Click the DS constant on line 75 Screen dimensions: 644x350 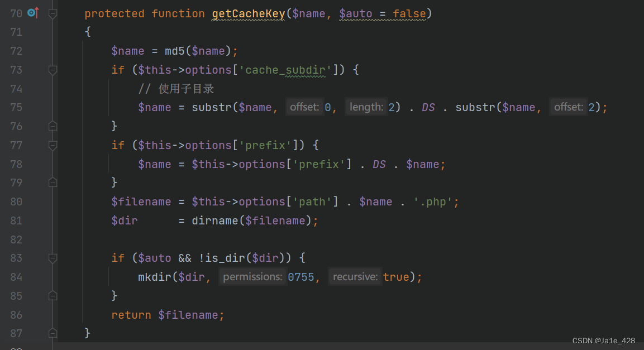tap(428, 108)
